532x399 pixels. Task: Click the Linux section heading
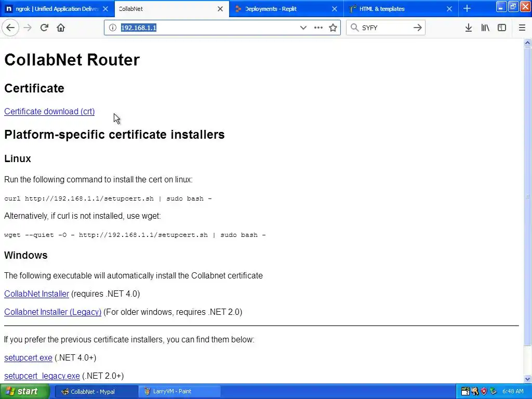(18, 158)
